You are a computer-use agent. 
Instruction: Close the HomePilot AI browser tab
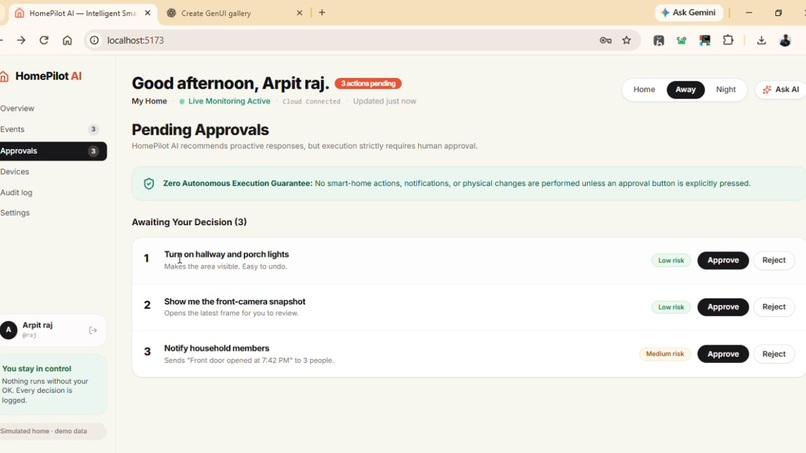148,13
